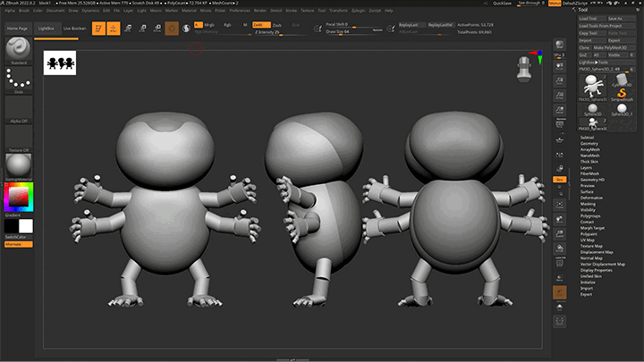Toggle the Mrgb paint mode

coord(209,25)
